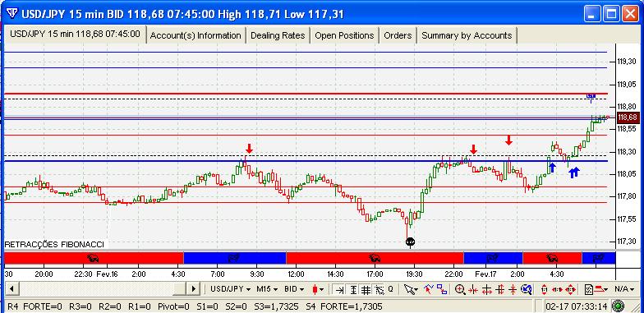Viewport: 644px width, 313px height.
Task: Click the 119,30 price axis label
Action: (627, 62)
